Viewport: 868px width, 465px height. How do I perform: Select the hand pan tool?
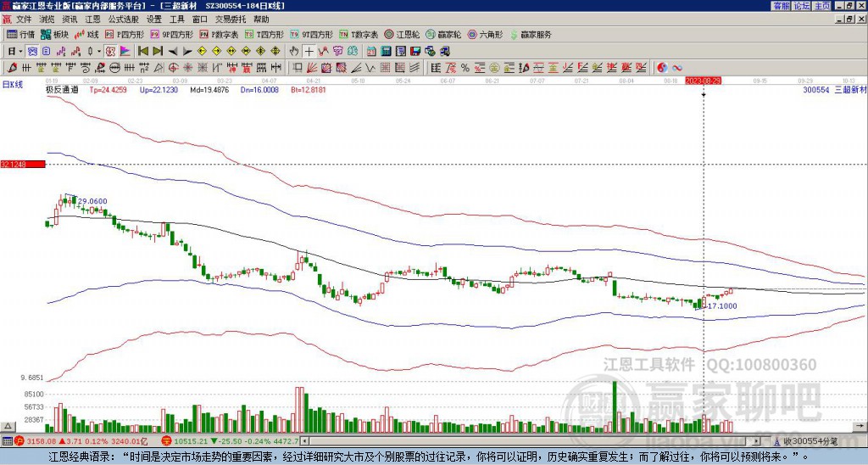click(x=294, y=52)
